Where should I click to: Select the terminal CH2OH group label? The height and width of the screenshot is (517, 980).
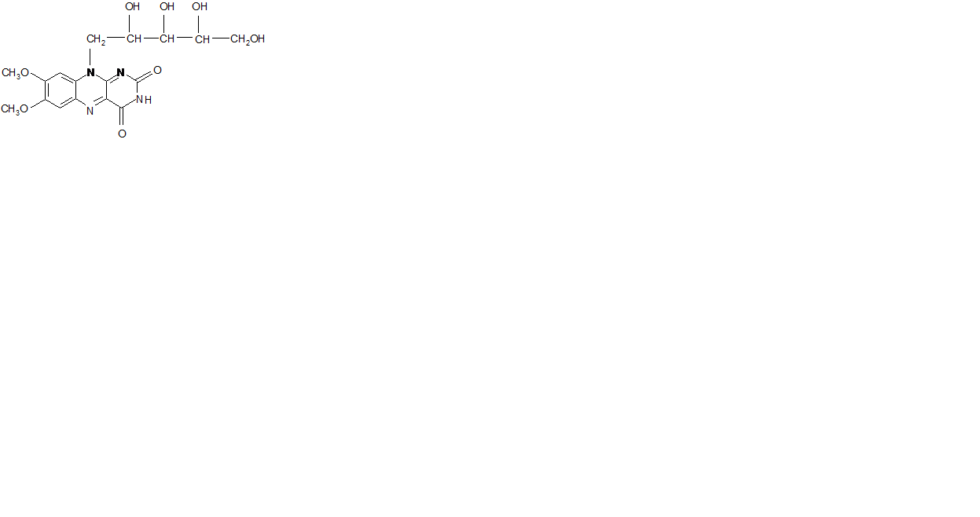[x=248, y=38]
